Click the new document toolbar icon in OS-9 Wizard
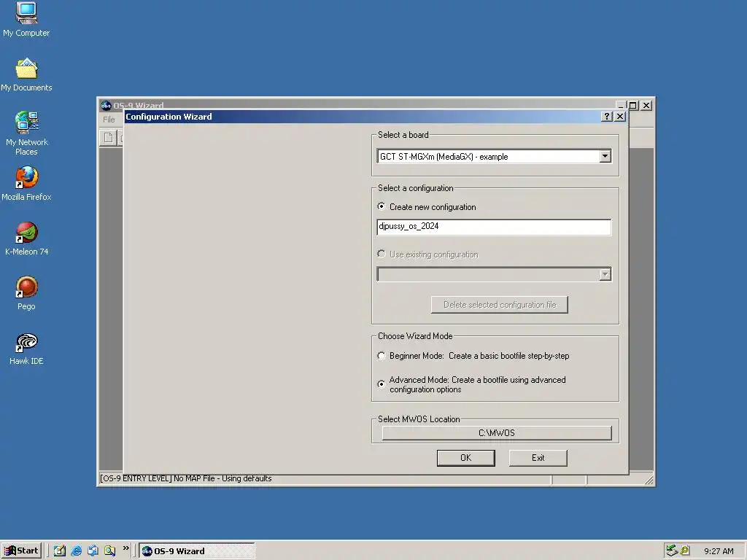Viewport: 747px width, 560px height. tap(109, 138)
